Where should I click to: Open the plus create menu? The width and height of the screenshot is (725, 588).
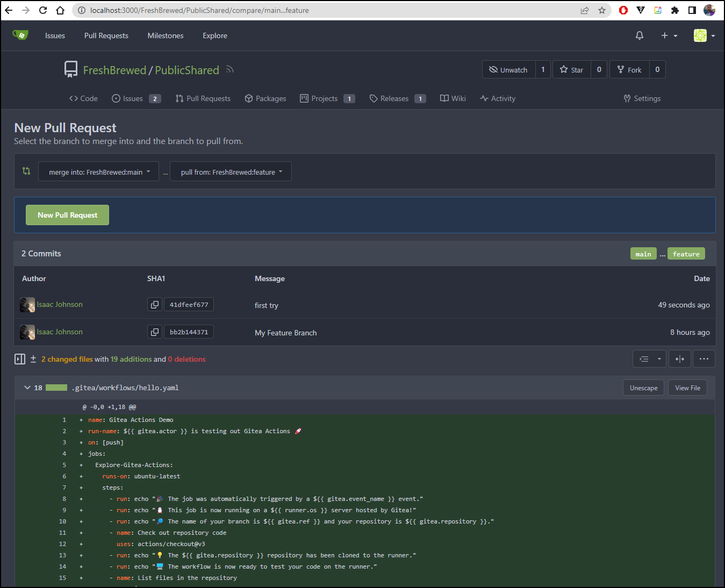pos(669,35)
